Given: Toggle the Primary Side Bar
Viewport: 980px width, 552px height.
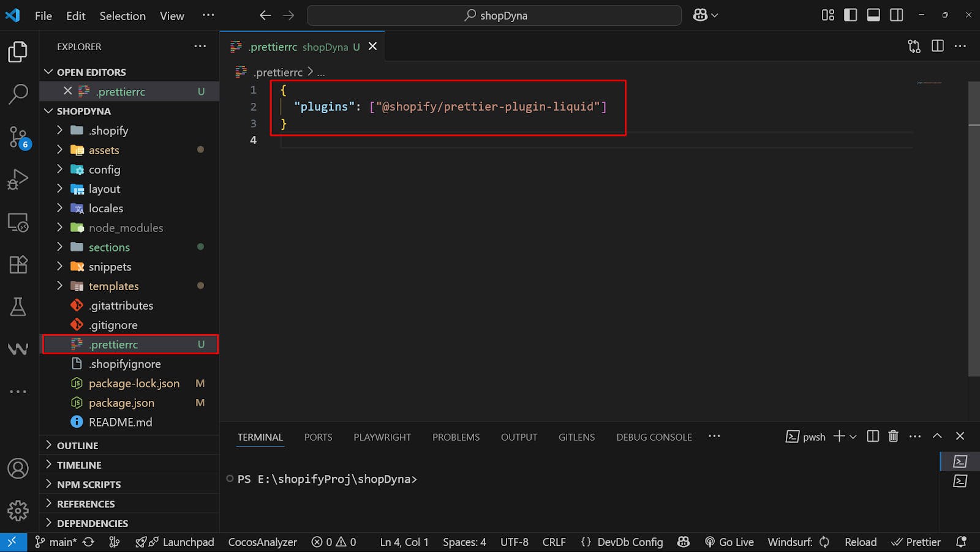Looking at the screenshot, I should pos(851,15).
